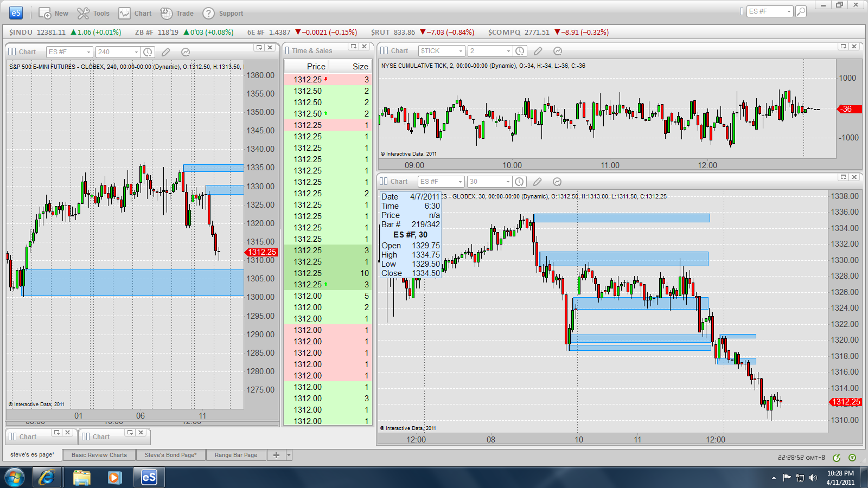Screen dimensions: 868x488
Task: Pop out the Time & Sales window
Action: pyautogui.click(x=353, y=47)
